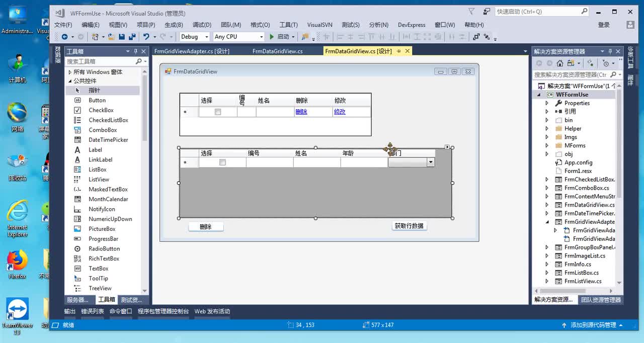Open the 文件(F) menu
The width and height of the screenshot is (644, 343).
[x=63, y=25]
